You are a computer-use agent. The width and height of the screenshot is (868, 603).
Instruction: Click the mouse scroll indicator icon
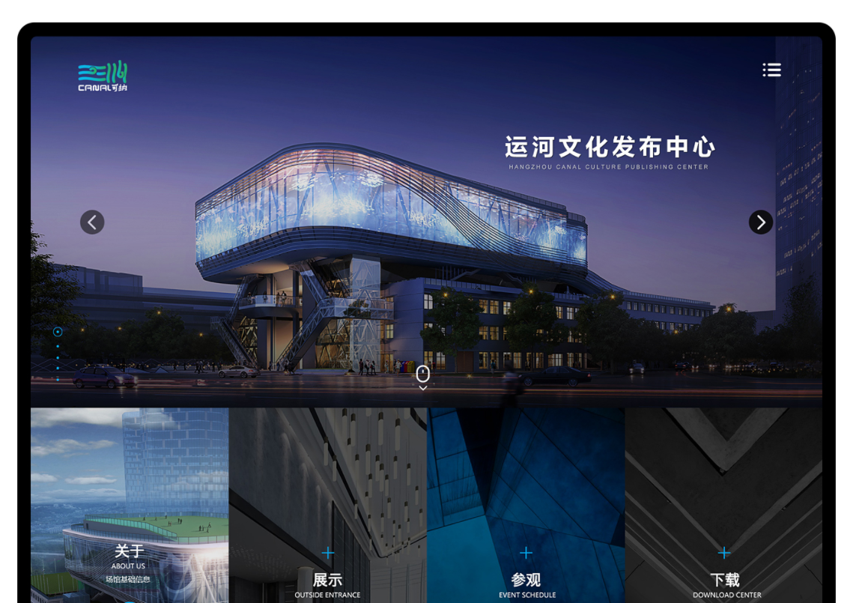click(x=422, y=374)
